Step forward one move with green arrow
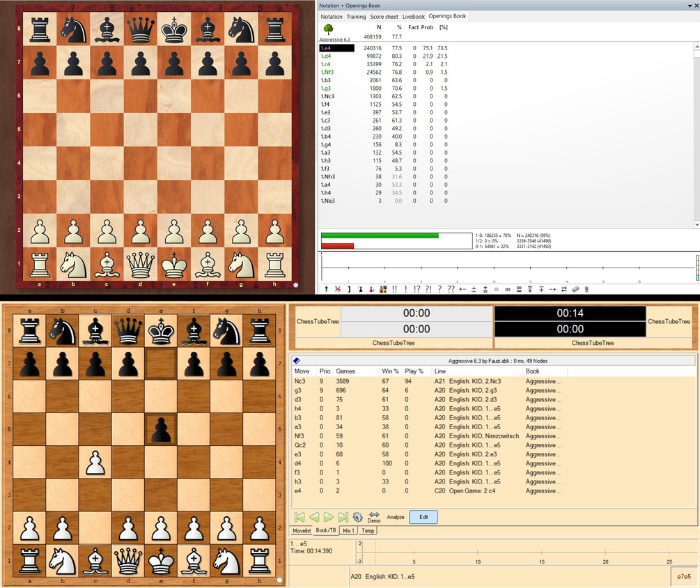700x588 pixels. pyautogui.click(x=329, y=517)
